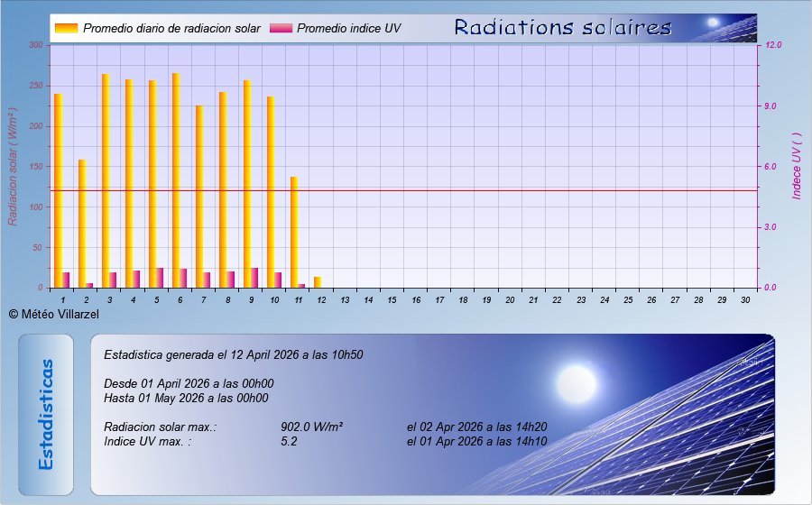Click the day 30 x-axis label
The image size is (812, 505).
pyautogui.click(x=744, y=299)
